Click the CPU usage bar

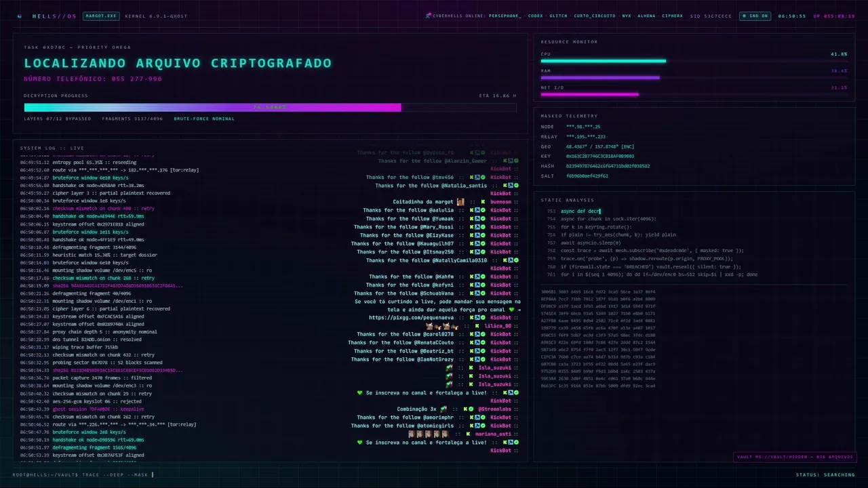tap(694, 61)
